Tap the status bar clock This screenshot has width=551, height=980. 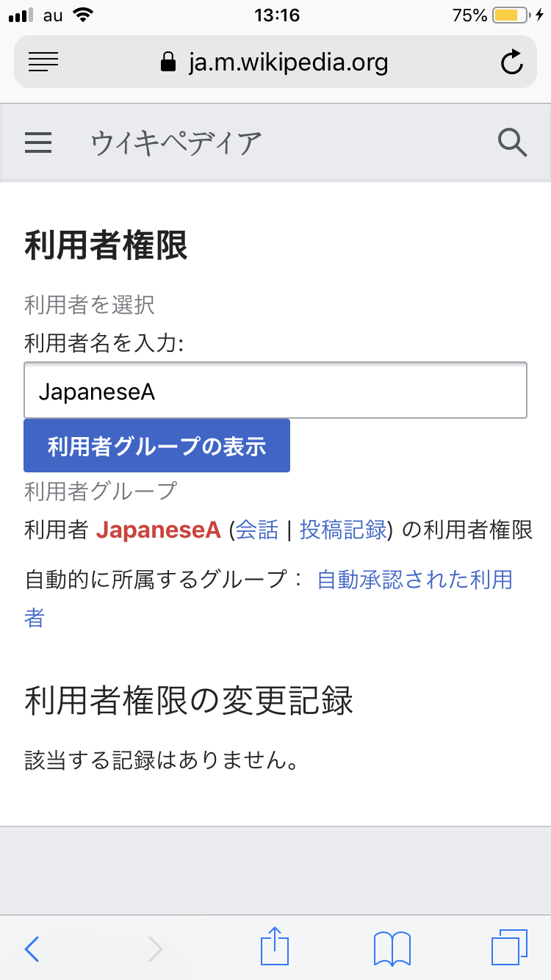(x=276, y=15)
